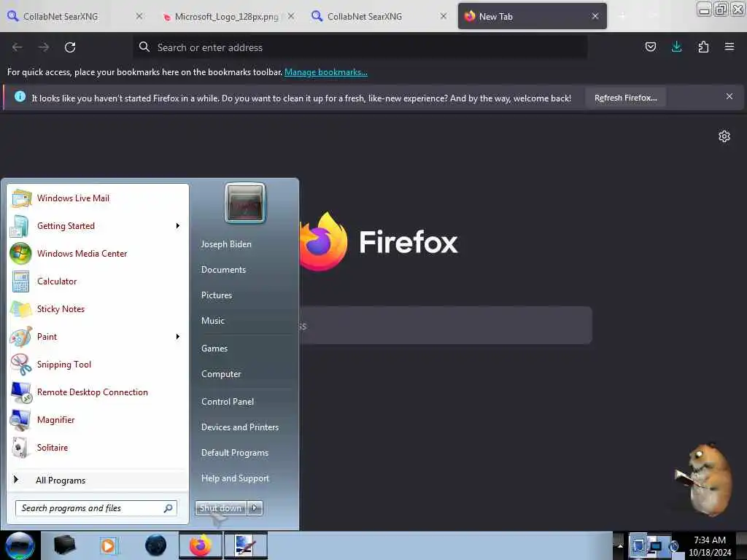Open Music from Start menu
This screenshot has width=747, height=560.
[213, 321]
